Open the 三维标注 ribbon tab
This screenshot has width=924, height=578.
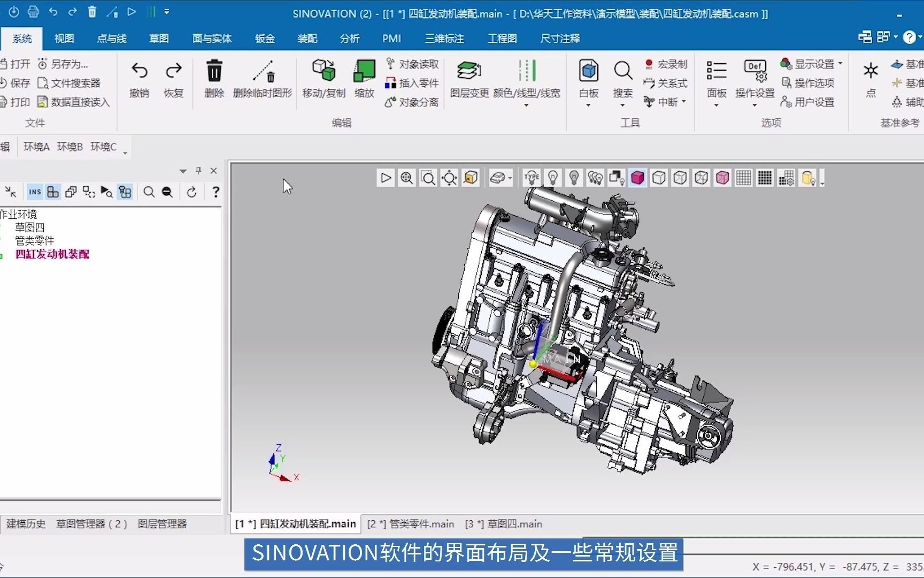(444, 39)
